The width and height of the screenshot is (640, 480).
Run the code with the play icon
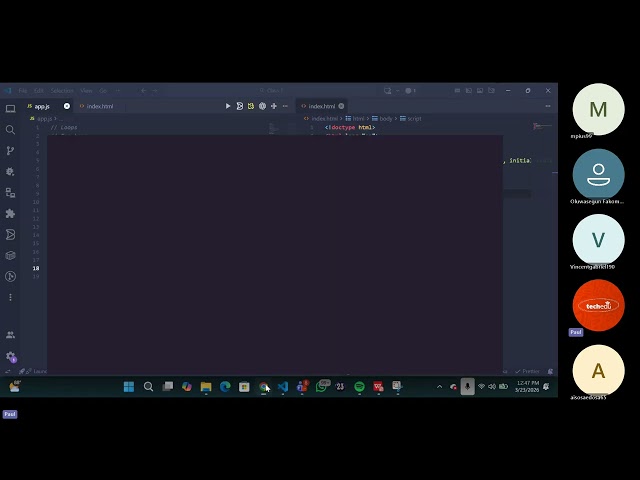coord(228,106)
